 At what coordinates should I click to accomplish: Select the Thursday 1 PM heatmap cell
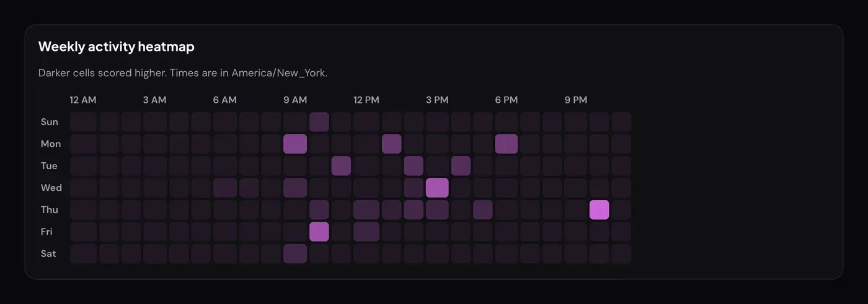click(x=392, y=210)
